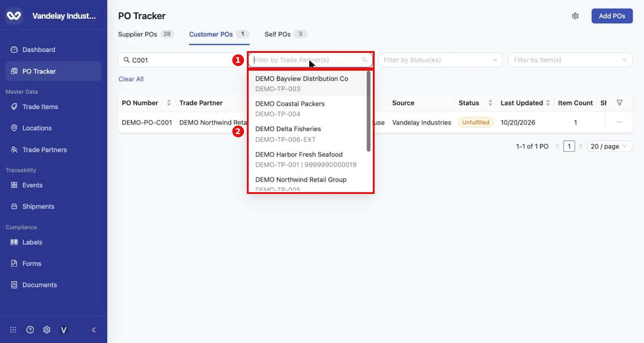Open the help question-mark icon

pyautogui.click(x=30, y=330)
